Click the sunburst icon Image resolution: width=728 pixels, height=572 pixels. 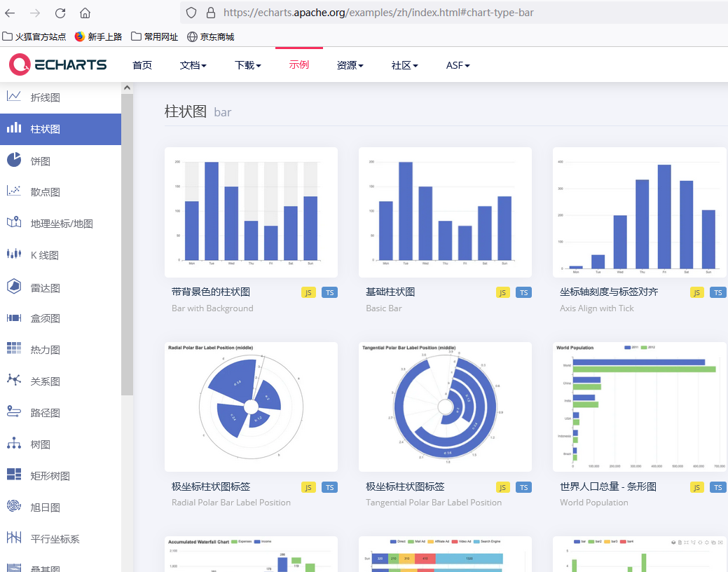click(14, 505)
